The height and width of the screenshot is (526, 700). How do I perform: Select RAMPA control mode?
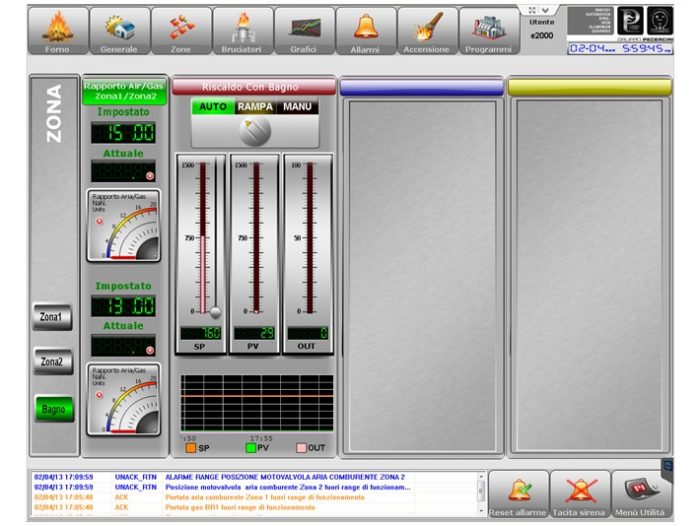[255, 106]
